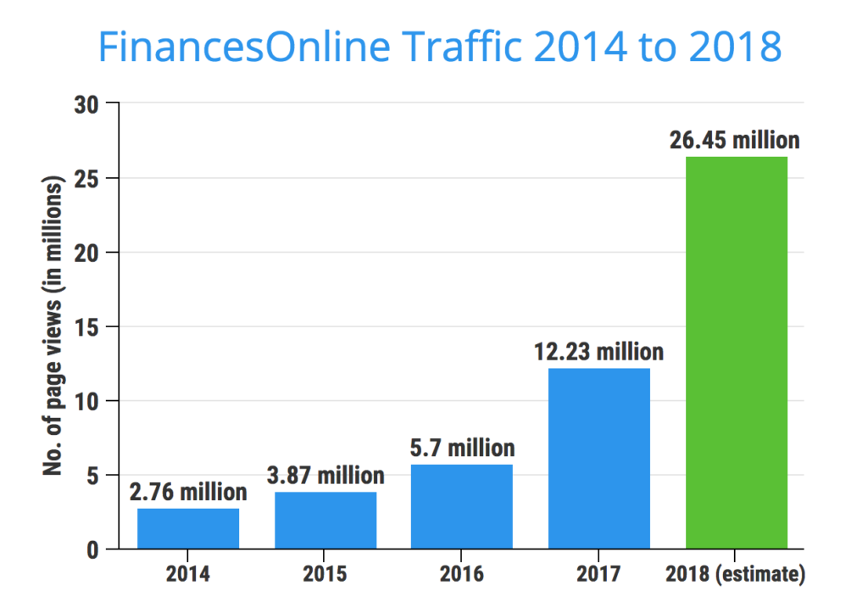The image size is (868, 613).
Task: Select the "2017" x-axis label
Action: point(598,574)
